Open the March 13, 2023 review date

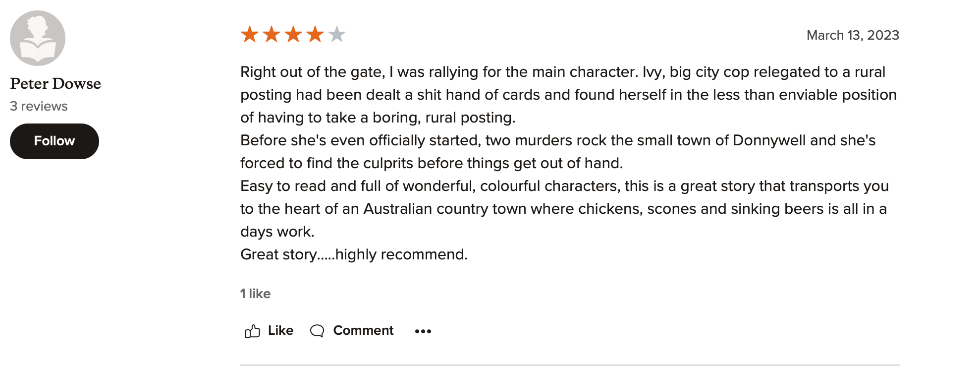click(x=853, y=35)
